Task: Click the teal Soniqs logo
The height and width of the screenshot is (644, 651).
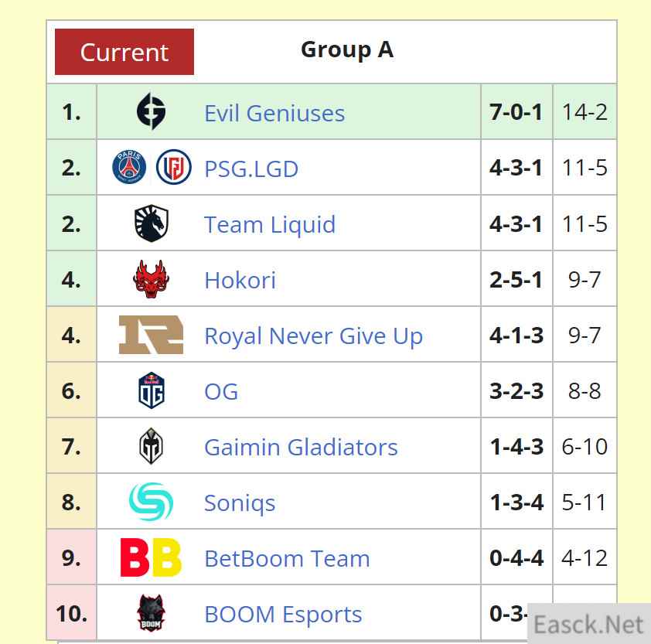Action: (151, 502)
